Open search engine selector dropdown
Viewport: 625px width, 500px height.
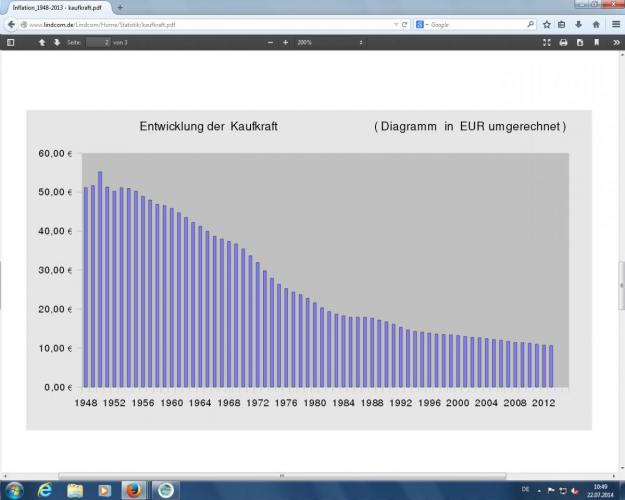tap(421, 24)
